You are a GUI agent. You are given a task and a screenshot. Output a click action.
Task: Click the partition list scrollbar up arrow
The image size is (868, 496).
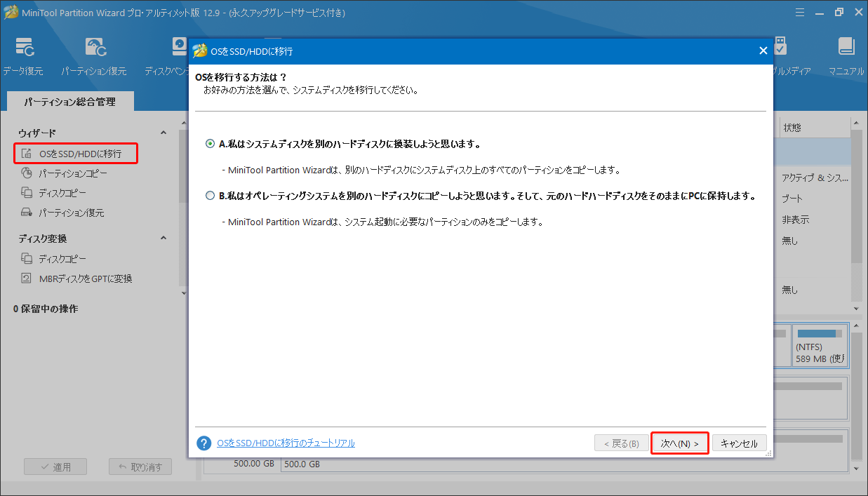click(856, 124)
